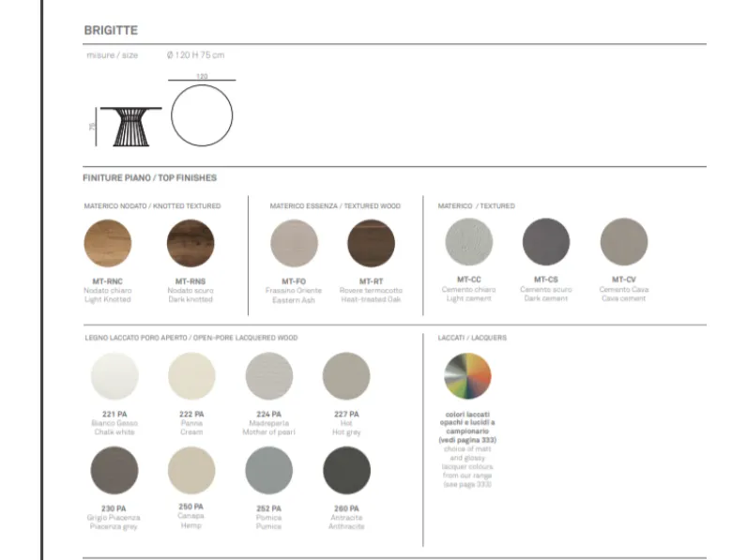Choose the MT-CC Cemento chiaro swatch
Image resolution: width=747 pixels, height=560 pixels.
click(469, 242)
